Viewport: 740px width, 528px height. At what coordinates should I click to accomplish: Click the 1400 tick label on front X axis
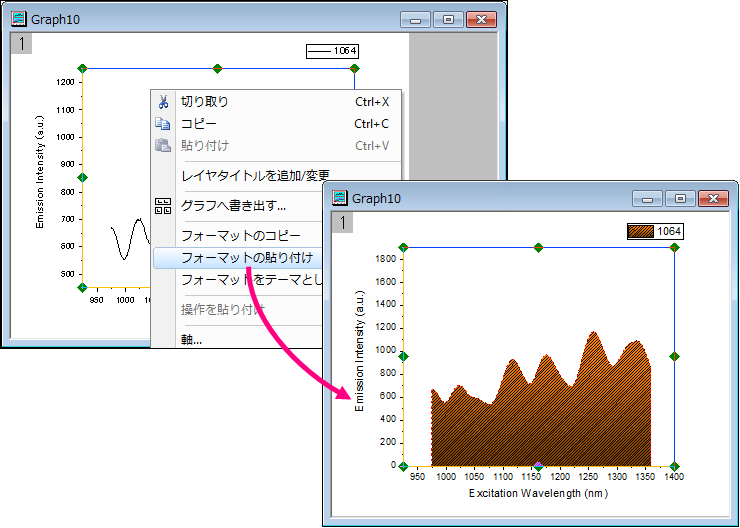[x=674, y=477]
